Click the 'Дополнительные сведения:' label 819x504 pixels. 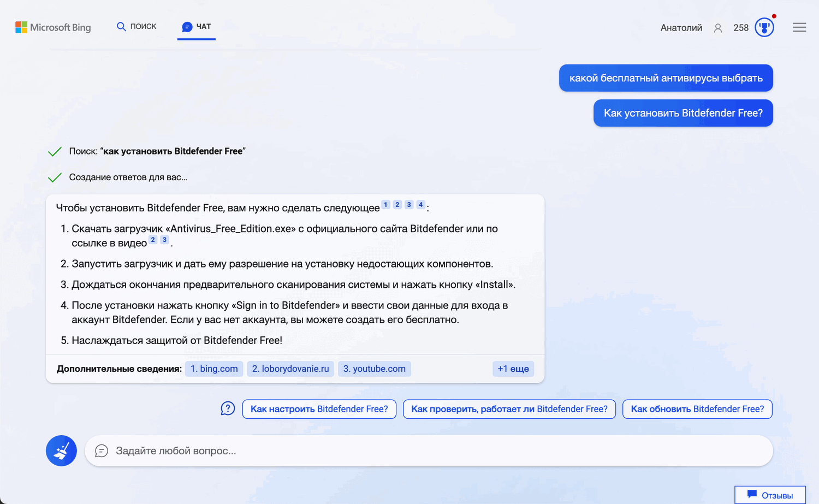119,369
